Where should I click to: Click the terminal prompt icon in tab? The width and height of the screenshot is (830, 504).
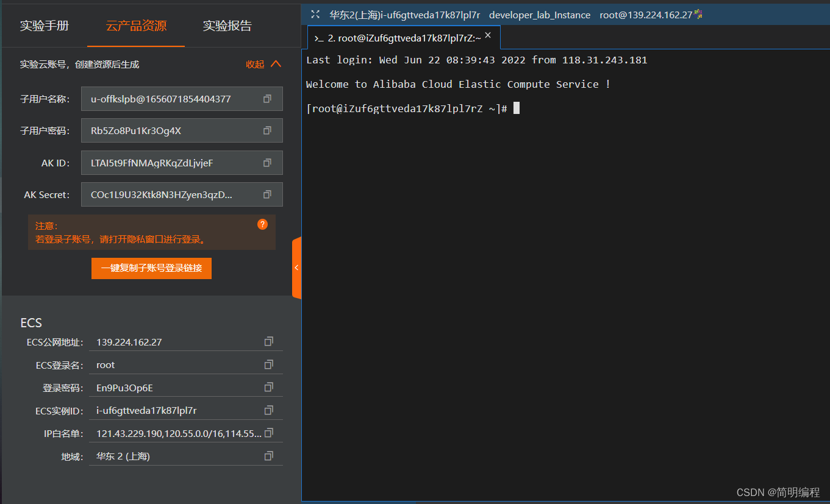tap(318, 38)
